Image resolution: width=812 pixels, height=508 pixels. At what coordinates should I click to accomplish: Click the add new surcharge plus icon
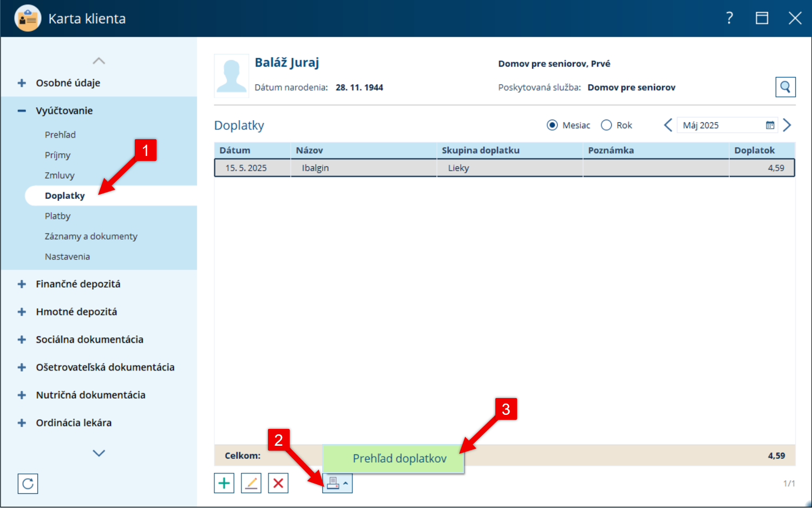point(224,483)
